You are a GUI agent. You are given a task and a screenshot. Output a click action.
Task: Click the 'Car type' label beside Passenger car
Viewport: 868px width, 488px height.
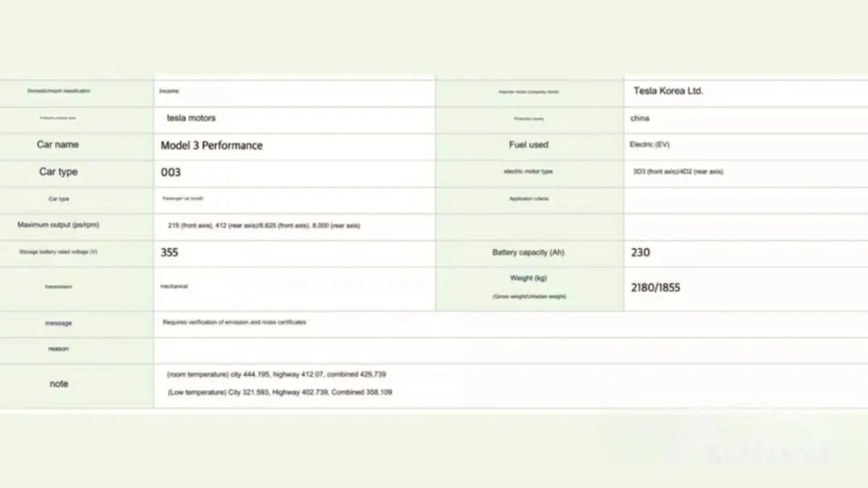click(59, 199)
